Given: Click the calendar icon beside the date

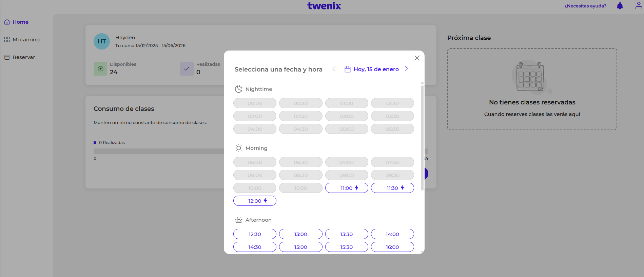Looking at the screenshot, I should point(347,69).
